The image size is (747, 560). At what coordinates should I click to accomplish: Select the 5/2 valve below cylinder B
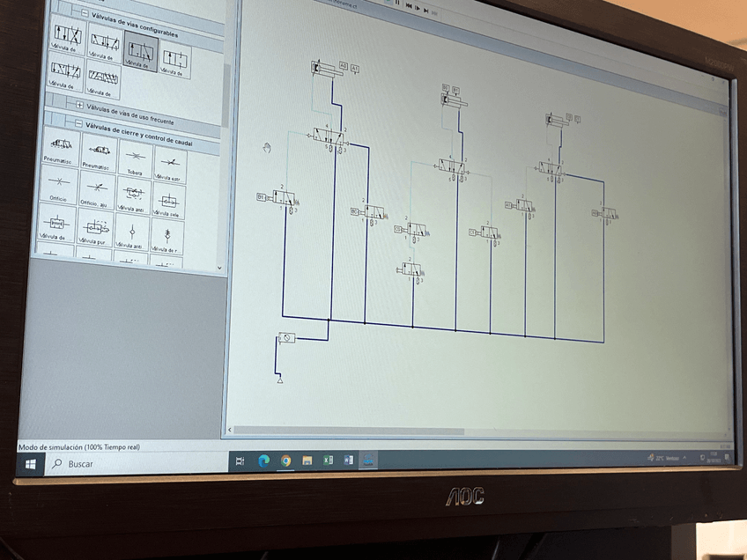pyautogui.click(x=451, y=166)
